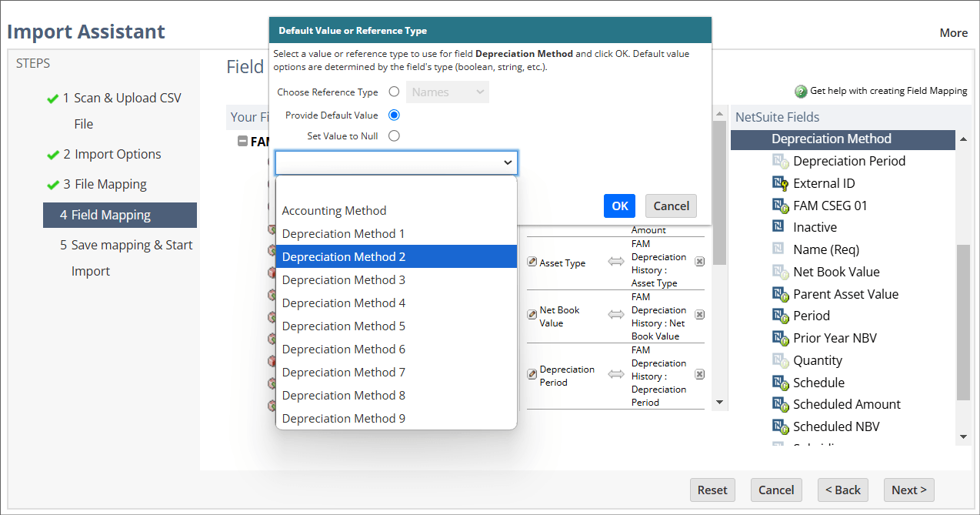Screen dimensions: 980x515
Task: Select the Provide Default Value radio button
Action: (394, 115)
